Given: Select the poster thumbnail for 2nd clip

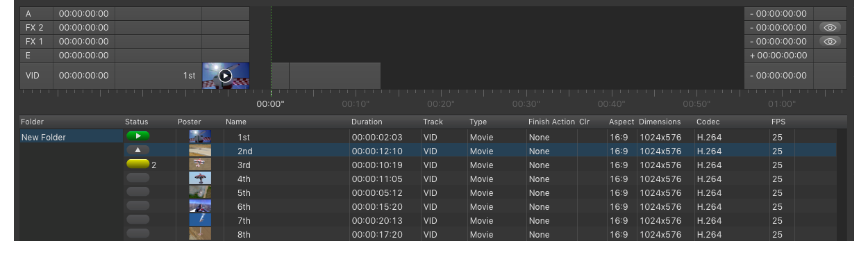Looking at the screenshot, I should point(200,151).
